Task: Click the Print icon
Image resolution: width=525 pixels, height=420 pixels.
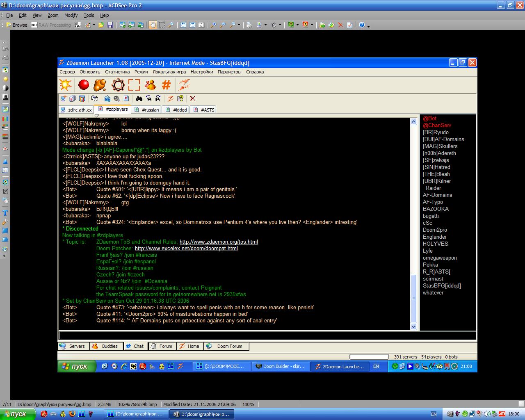Action: point(249,25)
